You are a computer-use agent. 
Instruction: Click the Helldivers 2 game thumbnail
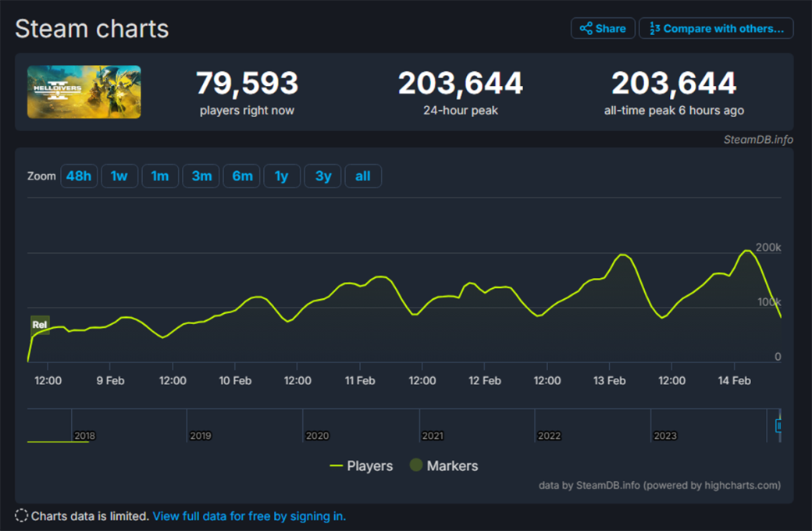click(84, 91)
